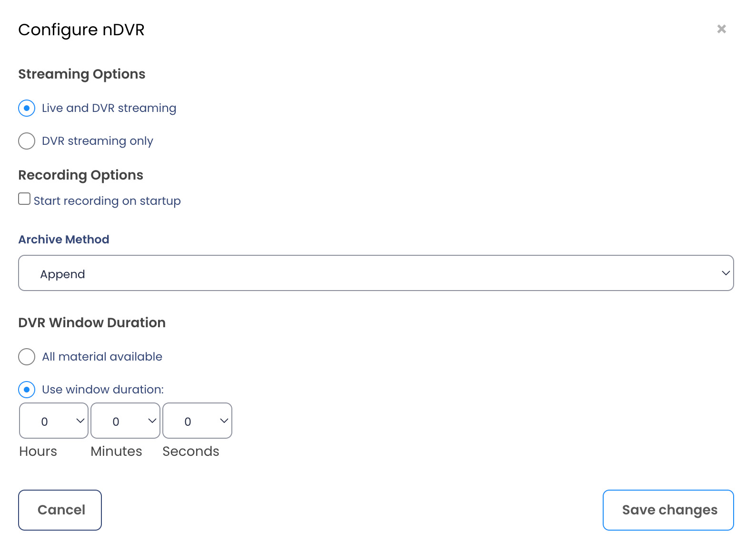Select All material available radio button
Screen dimensions: 756x543
[x=27, y=357]
